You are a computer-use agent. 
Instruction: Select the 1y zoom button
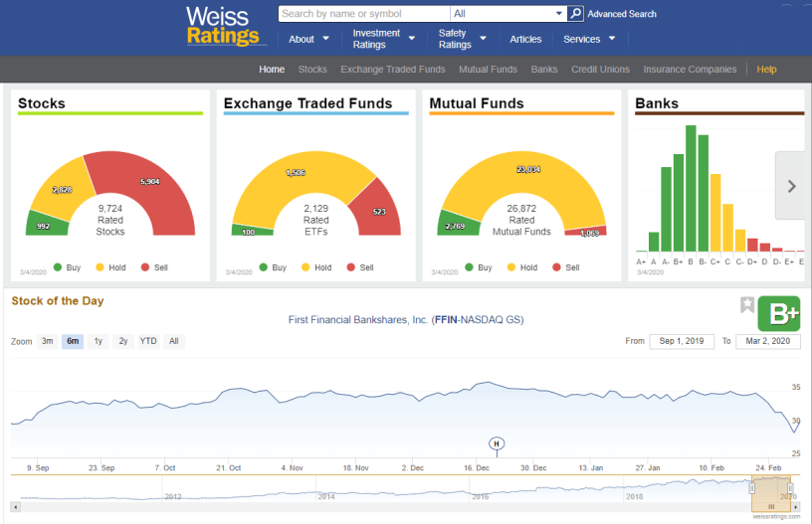point(98,341)
